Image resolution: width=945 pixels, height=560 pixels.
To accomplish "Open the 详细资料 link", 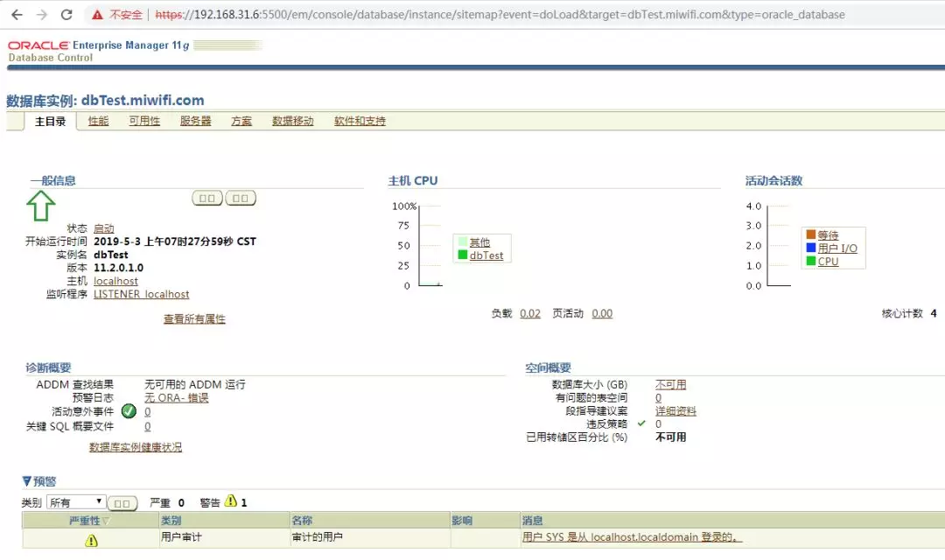I will 675,411.
